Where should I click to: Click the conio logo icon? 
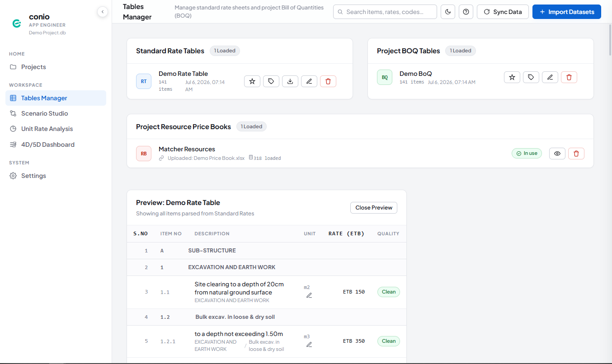(x=17, y=24)
